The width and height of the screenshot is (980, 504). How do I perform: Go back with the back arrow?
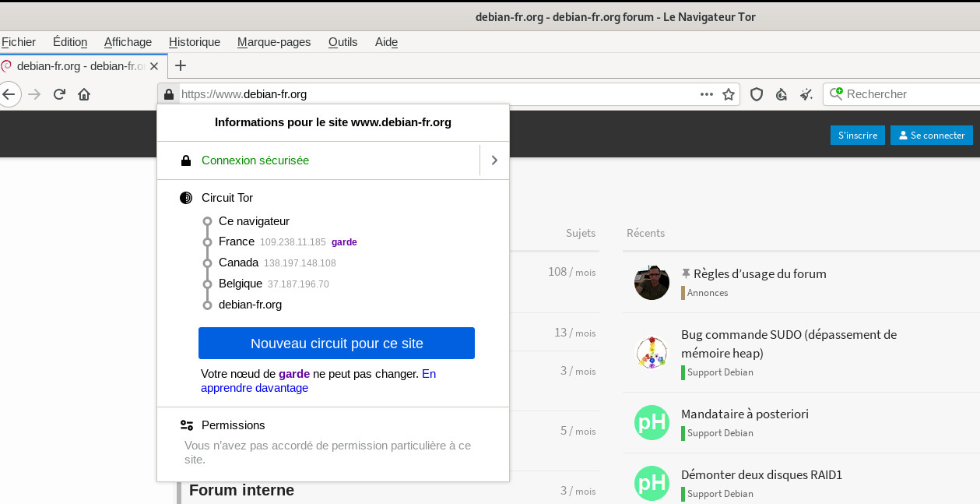click(9, 94)
